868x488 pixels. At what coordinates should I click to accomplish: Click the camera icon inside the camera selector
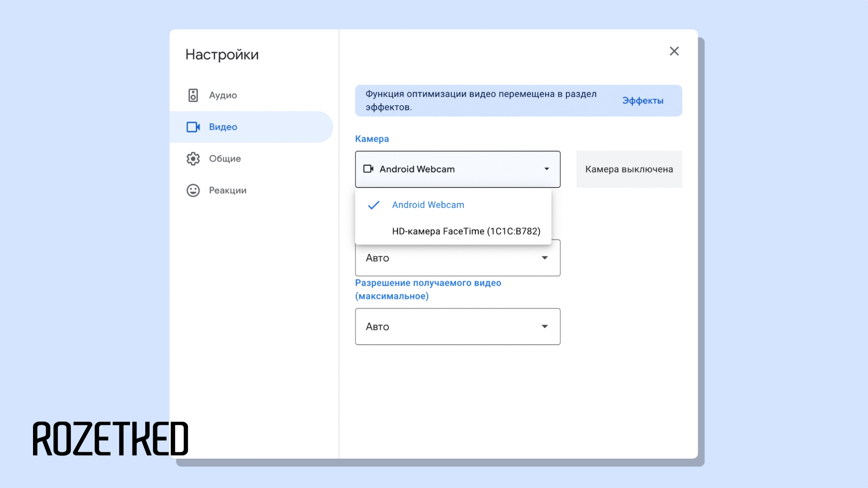pos(368,169)
